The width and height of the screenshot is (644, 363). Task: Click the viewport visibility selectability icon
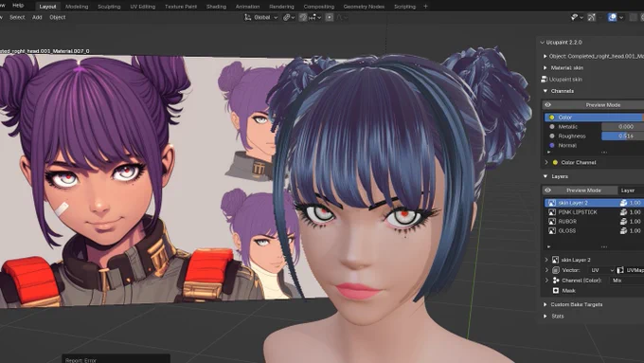pos(575,17)
